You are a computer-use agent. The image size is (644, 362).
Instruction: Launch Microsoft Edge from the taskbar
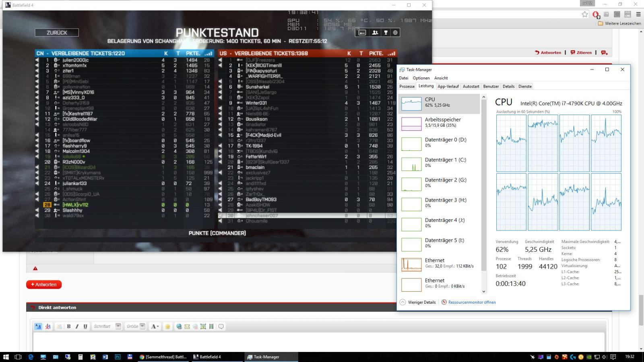pos(31,357)
